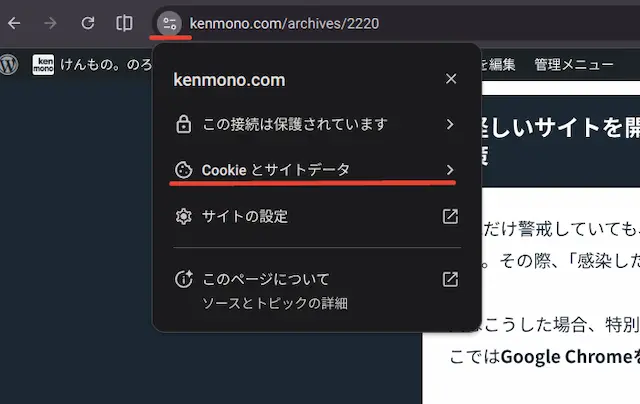Reload the page with the refresh icon
The image size is (640, 404).
(87, 23)
